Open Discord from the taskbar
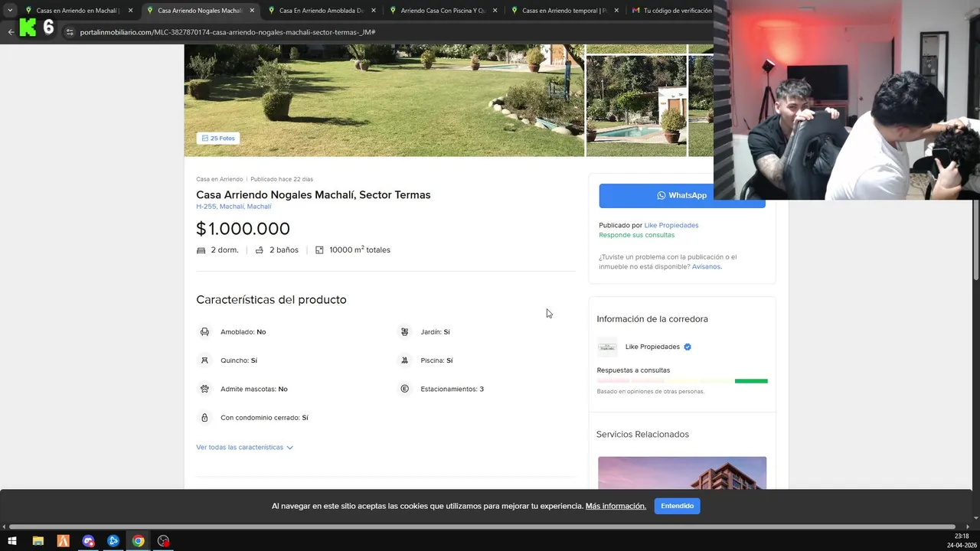980x551 pixels. point(88,541)
